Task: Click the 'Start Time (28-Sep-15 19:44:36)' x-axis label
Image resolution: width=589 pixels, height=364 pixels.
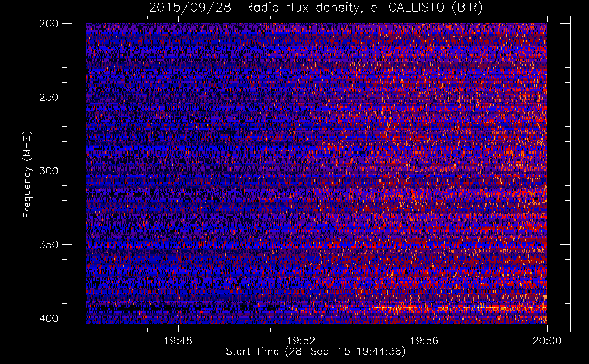Action: tap(316, 352)
